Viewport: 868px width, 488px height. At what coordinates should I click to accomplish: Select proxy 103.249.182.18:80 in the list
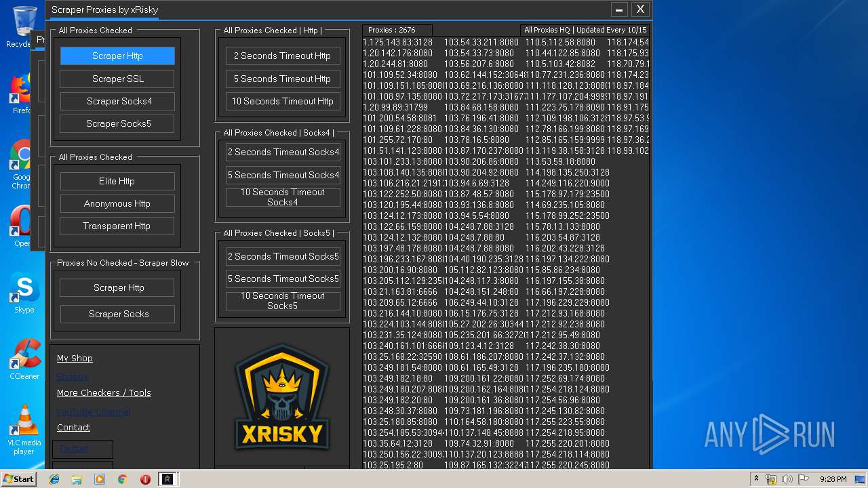click(x=397, y=378)
